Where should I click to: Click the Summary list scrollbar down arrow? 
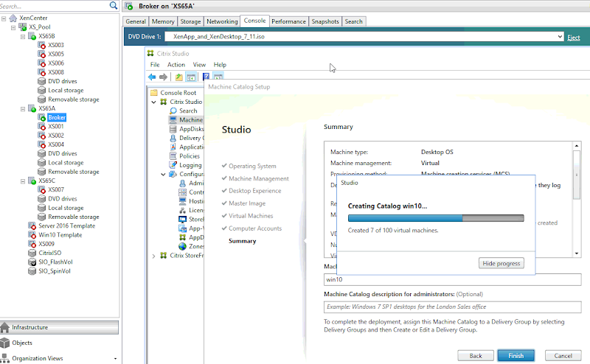pos(577,253)
